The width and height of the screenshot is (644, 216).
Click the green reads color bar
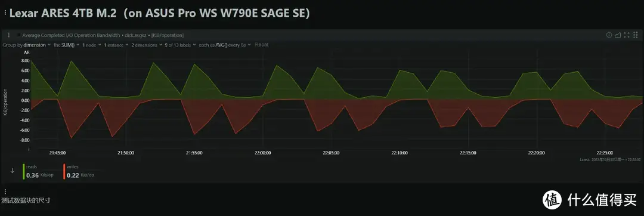(x=24, y=172)
